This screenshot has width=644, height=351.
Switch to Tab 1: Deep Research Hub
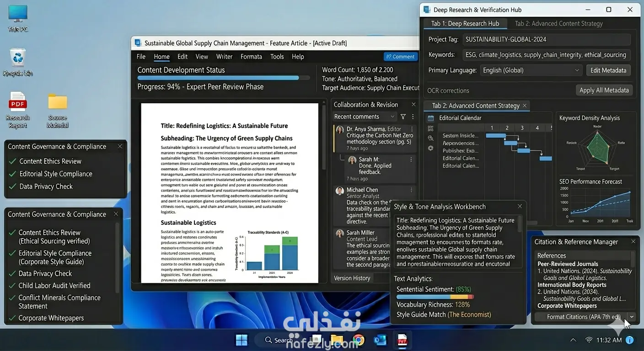465,24
